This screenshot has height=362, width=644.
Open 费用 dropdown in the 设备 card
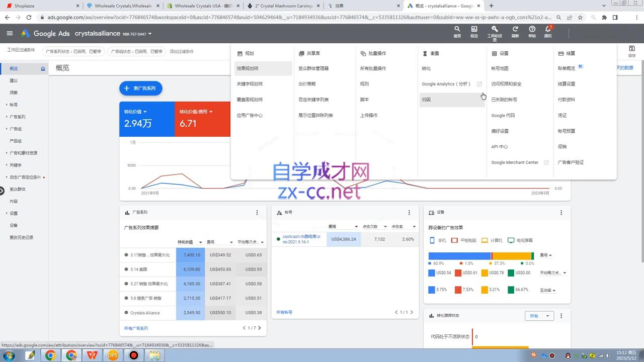546,255
